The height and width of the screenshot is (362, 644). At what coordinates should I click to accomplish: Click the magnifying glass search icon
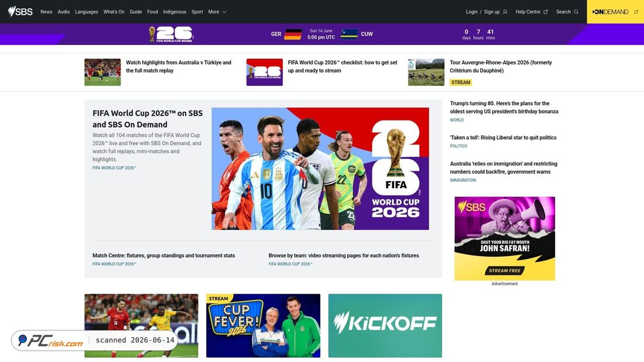click(576, 12)
